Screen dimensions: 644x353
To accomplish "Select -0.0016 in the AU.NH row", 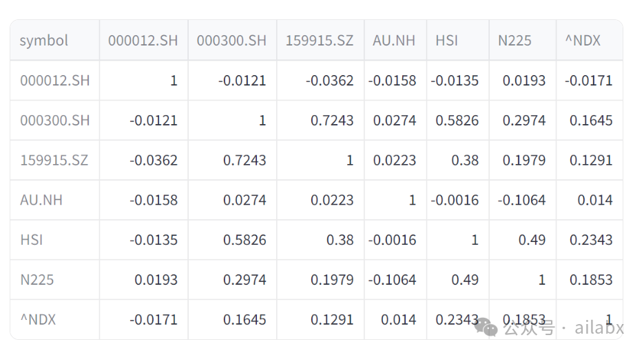I will 455,200.
